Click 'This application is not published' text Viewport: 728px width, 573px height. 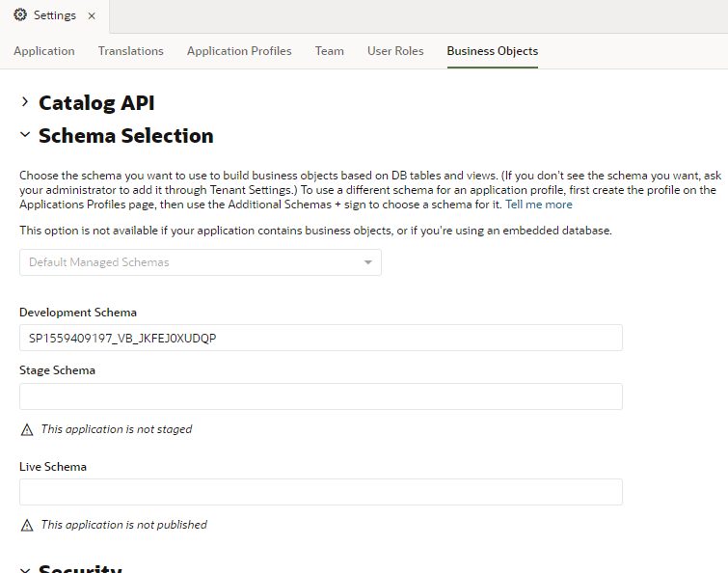[124, 525]
